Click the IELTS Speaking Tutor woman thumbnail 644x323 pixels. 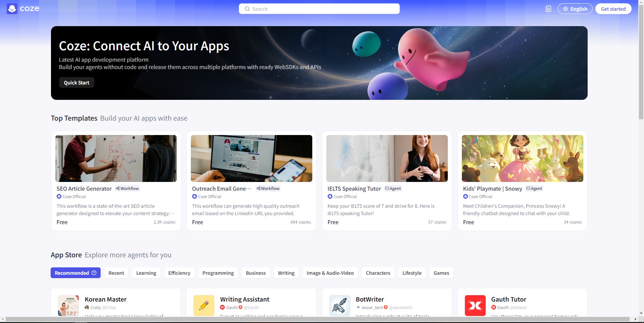[387, 158]
